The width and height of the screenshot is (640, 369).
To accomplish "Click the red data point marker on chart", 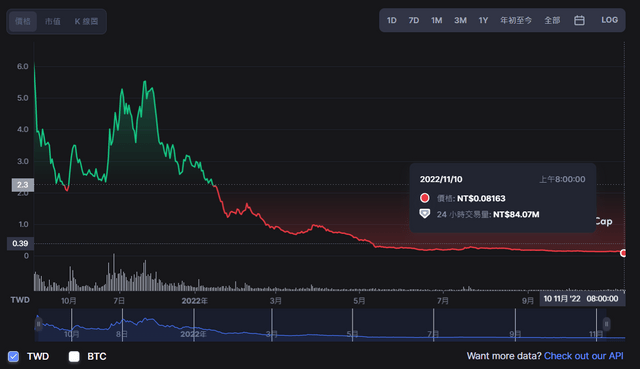I will pyautogui.click(x=623, y=253).
